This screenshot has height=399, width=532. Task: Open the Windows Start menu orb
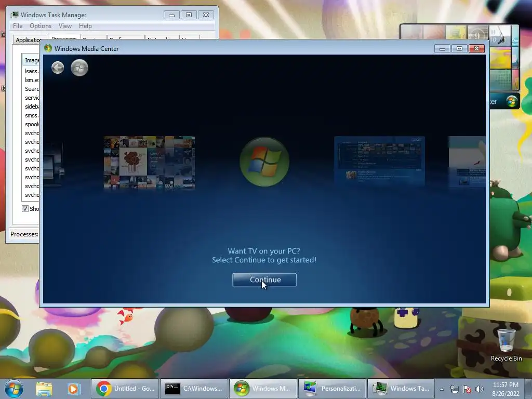(14, 389)
